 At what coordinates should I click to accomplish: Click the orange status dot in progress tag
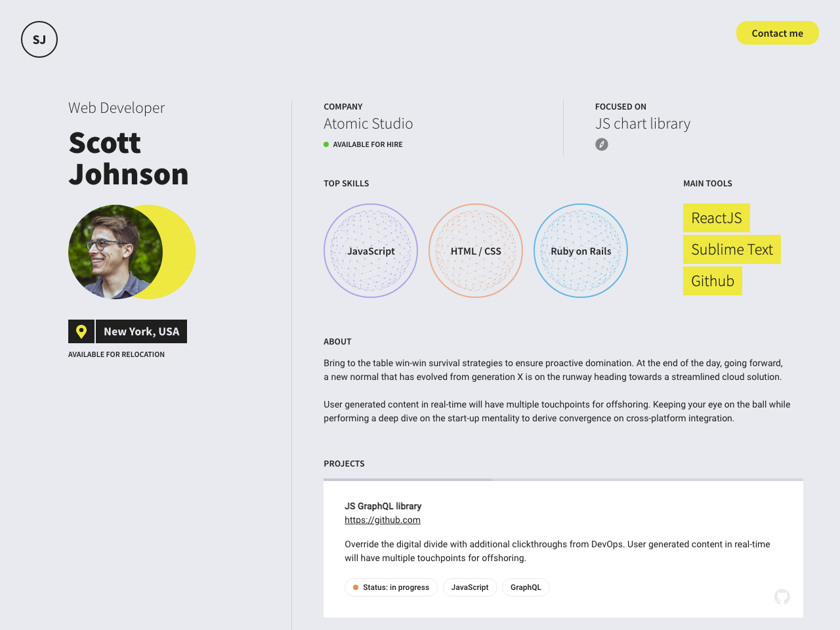(356, 587)
